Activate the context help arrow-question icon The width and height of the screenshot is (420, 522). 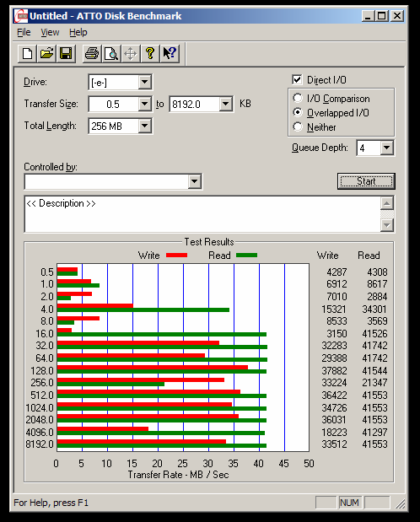(x=170, y=54)
